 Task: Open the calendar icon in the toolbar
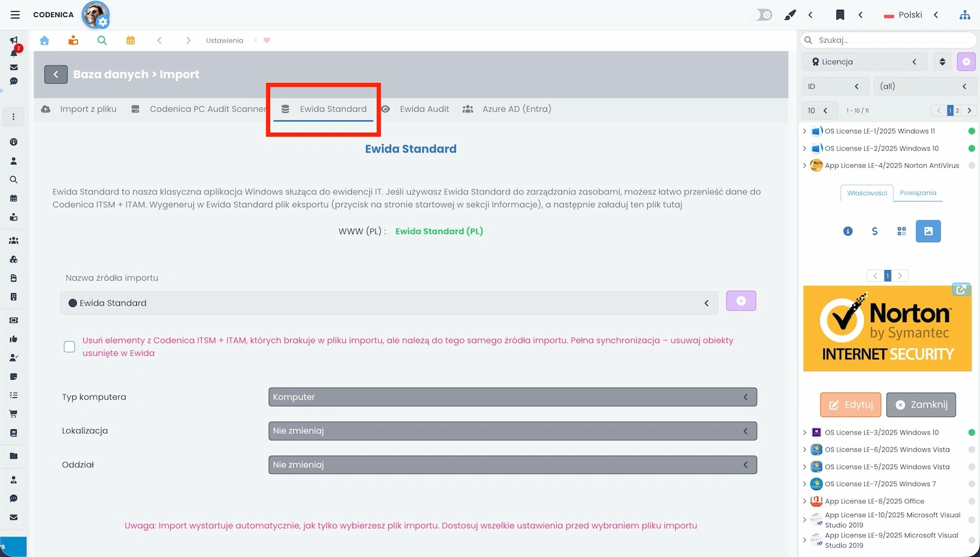(x=130, y=41)
